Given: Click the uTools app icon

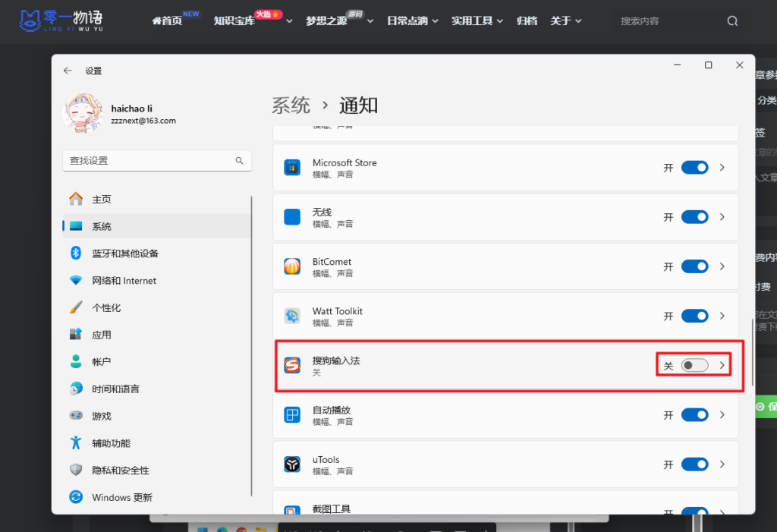Looking at the screenshot, I should pyautogui.click(x=292, y=464).
